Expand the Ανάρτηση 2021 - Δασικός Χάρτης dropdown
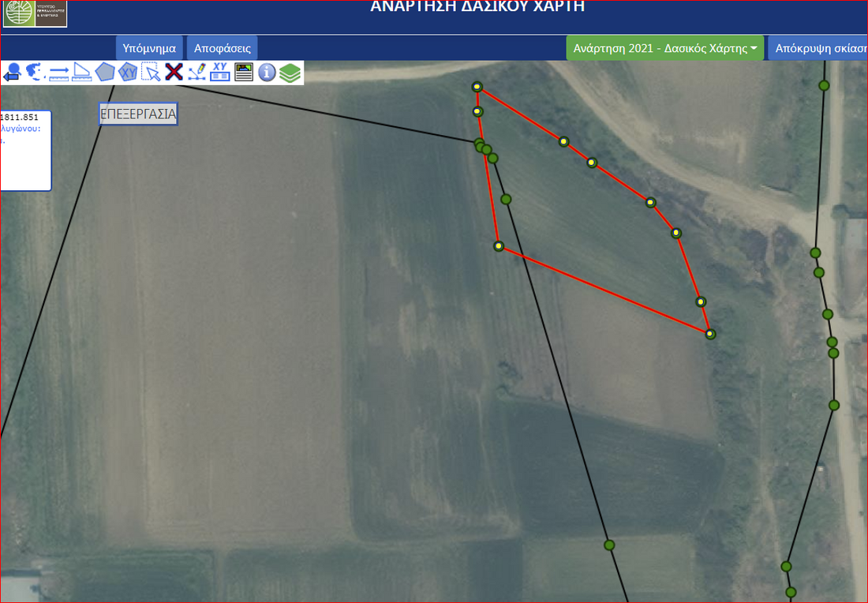Image resolution: width=868 pixels, height=603 pixels. pyautogui.click(x=665, y=48)
